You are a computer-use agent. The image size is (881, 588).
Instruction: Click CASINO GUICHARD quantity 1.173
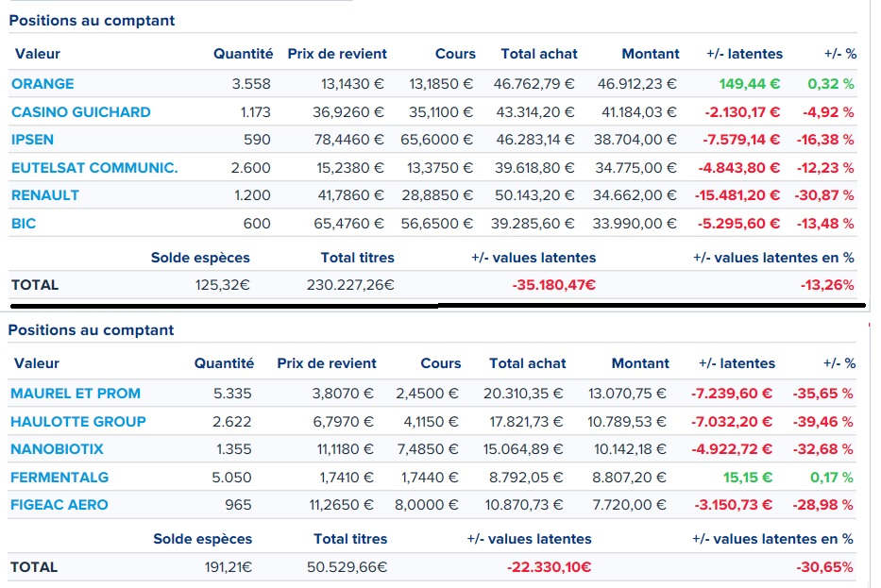pos(256,111)
